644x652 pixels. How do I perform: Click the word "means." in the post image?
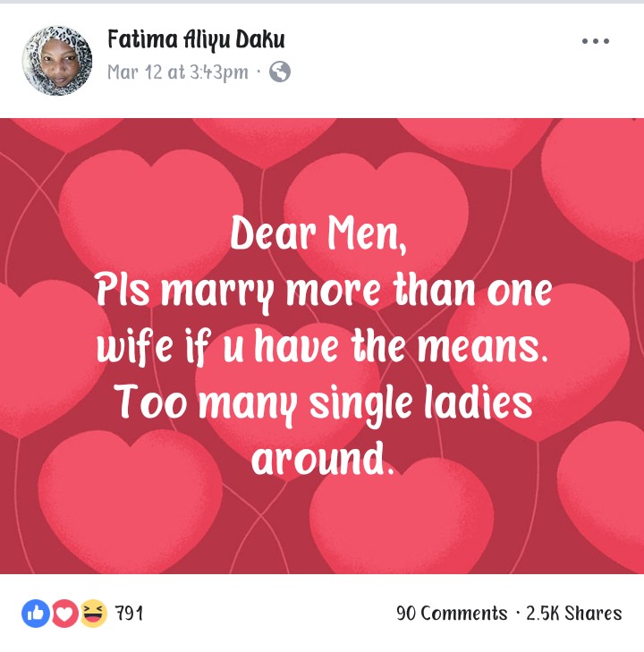tap(490, 347)
